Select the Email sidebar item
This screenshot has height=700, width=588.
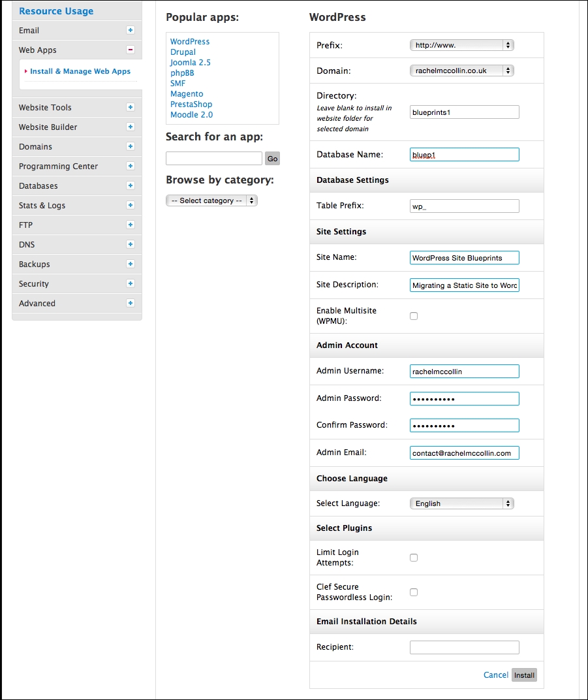[77, 30]
